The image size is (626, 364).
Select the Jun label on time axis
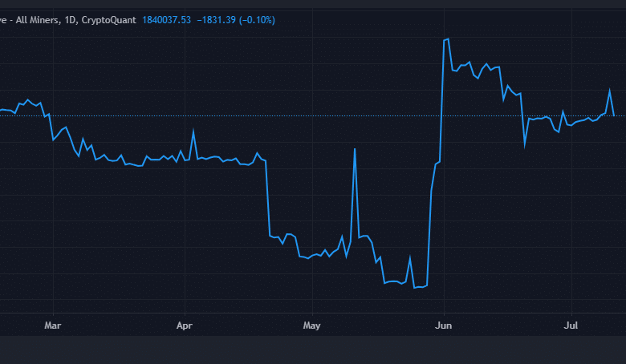coord(443,326)
